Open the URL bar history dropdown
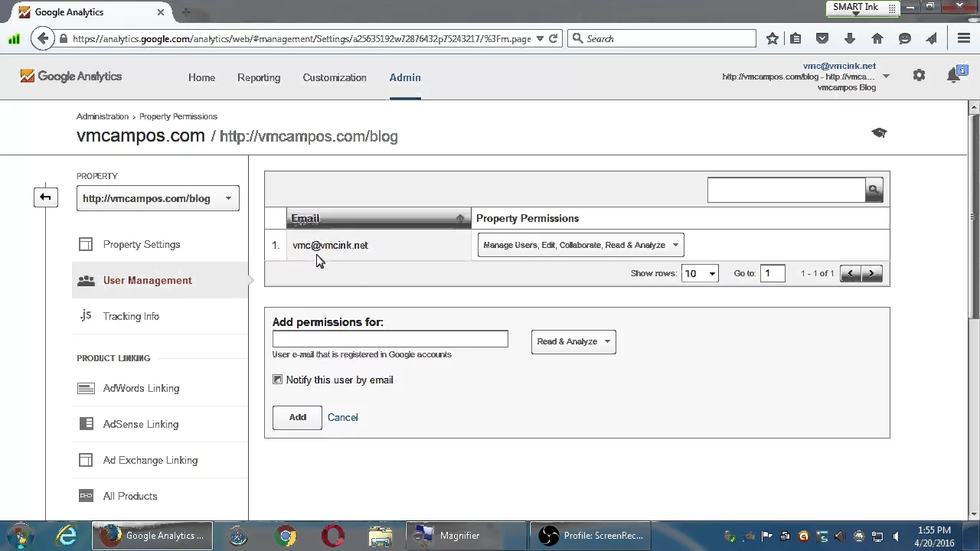This screenshot has width=980, height=551. (x=540, y=38)
